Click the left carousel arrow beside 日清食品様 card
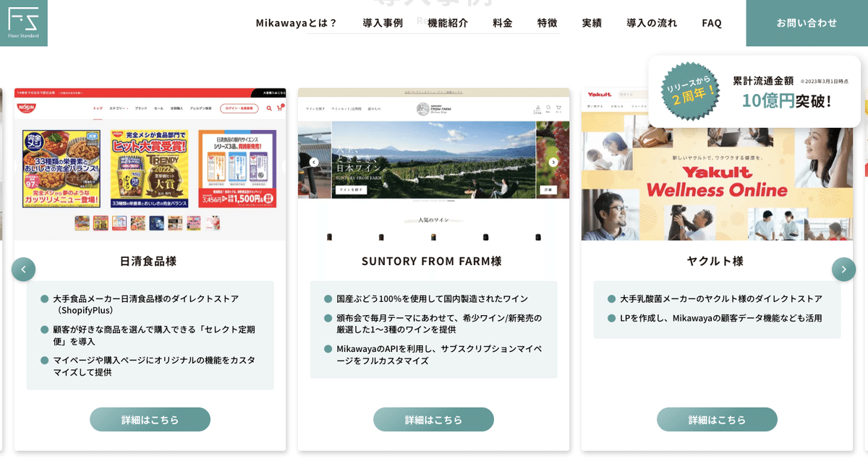The height and width of the screenshot is (461, 868). click(23, 269)
